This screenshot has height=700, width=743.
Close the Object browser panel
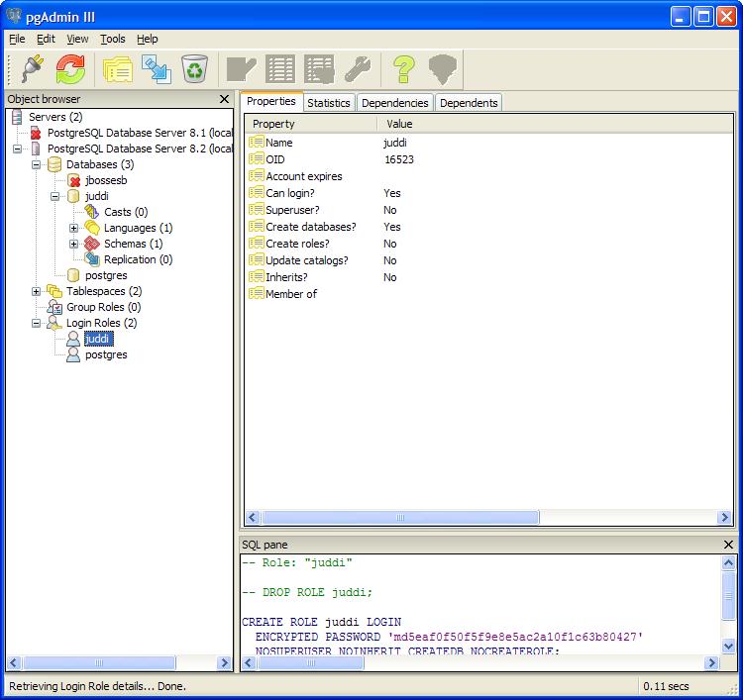224,99
